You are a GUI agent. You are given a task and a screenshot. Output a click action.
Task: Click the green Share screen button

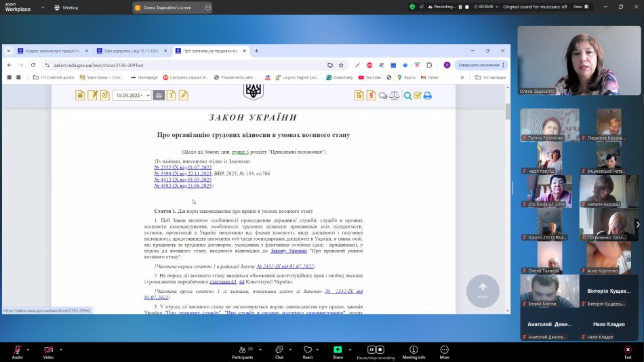[338, 350]
